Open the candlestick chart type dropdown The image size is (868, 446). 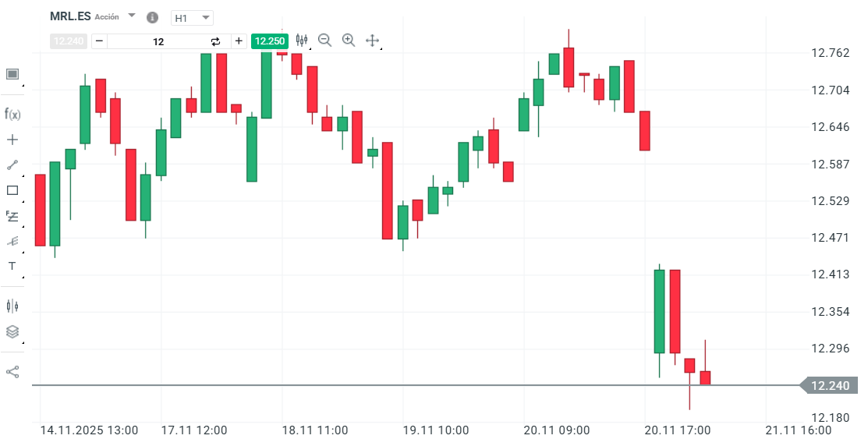click(x=302, y=41)
